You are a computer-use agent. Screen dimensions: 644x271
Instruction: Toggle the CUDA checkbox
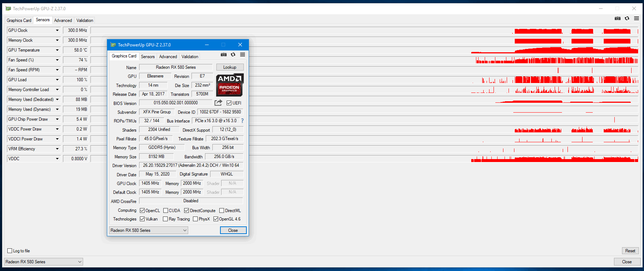(166, 211)
